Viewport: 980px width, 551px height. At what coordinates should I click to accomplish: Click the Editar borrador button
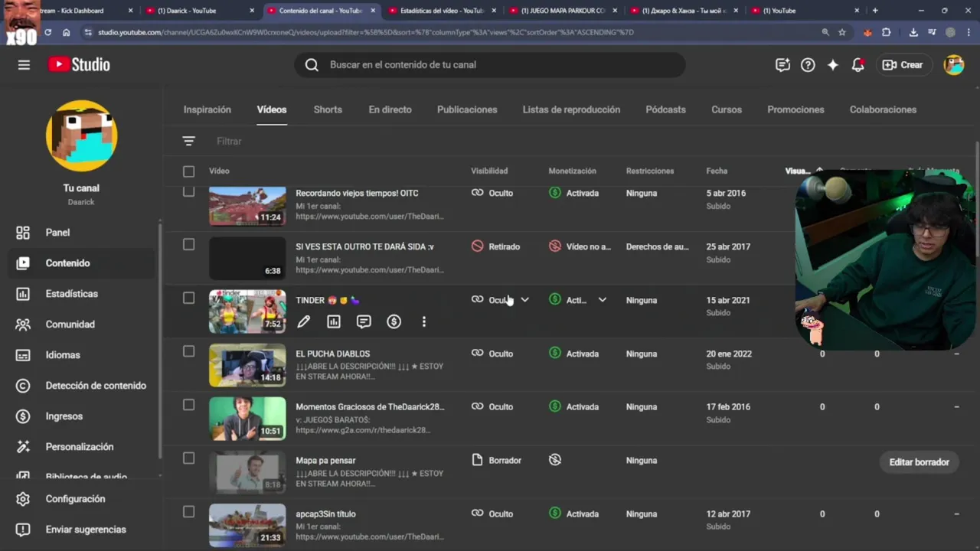tap(919, 462)
